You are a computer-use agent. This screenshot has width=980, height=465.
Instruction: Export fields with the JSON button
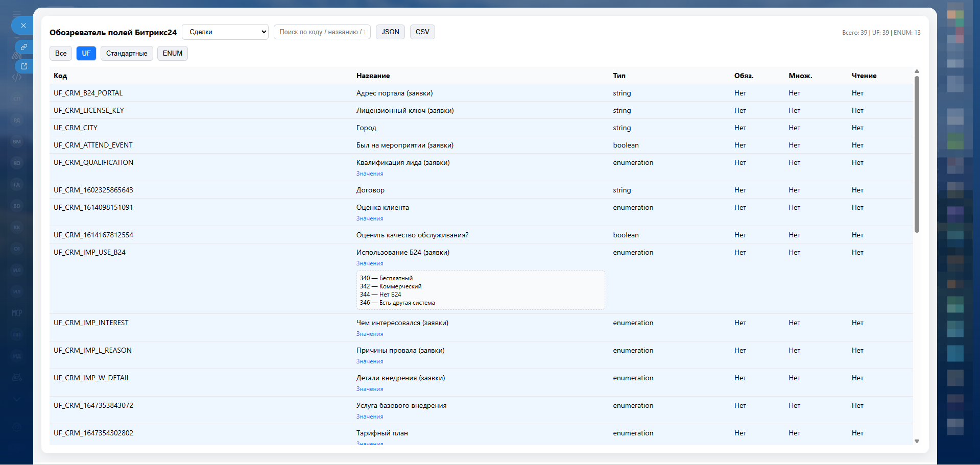coord(390,32)
